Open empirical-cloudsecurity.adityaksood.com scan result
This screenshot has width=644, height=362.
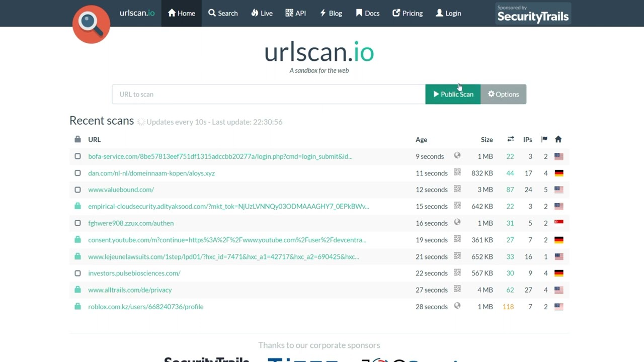point(228,206)
